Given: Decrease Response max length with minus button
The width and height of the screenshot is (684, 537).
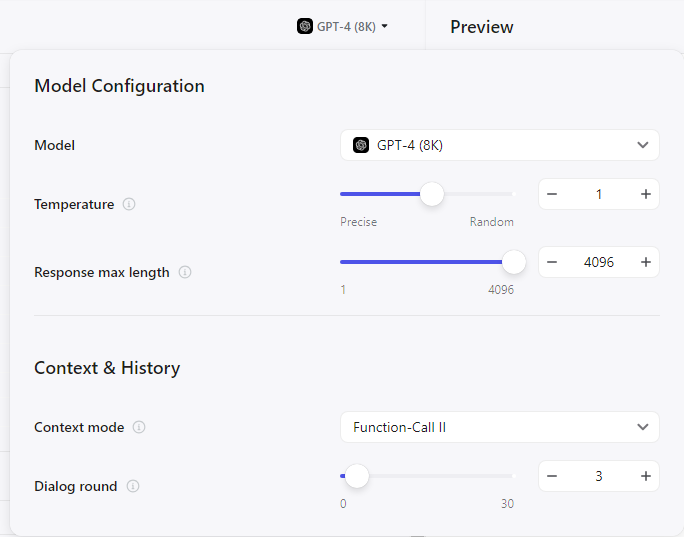Looking at the screenshot, I should coord(552,262).
